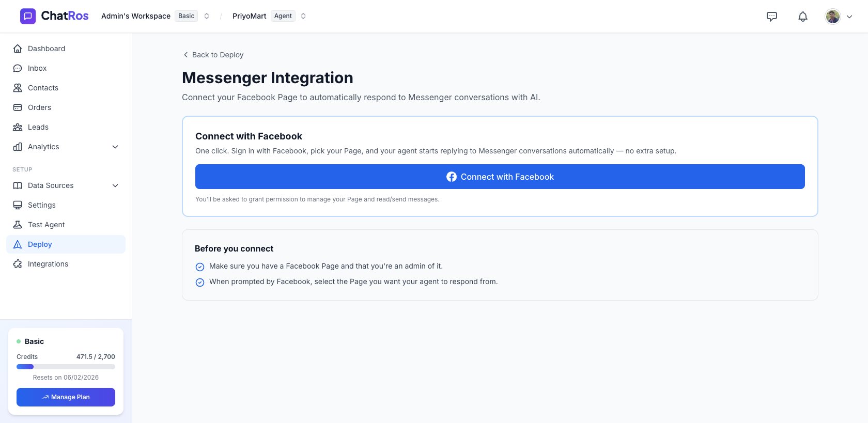The image size is (868, 423).
Task: Open the PriyoMart agent switcher arrows
Action: pyautogui.click(x=303, y=16)
